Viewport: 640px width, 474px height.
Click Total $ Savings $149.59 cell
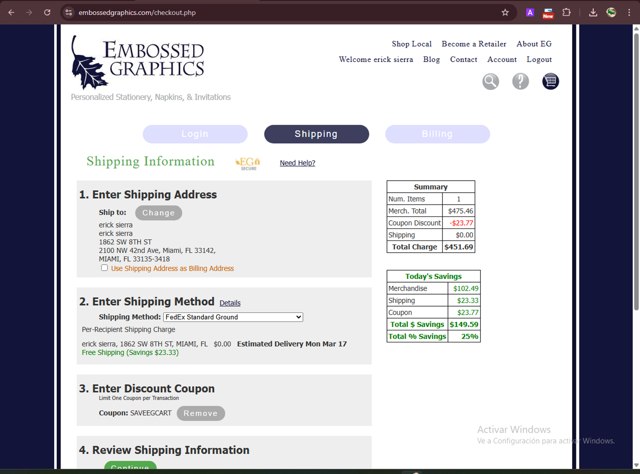(x=464, y=325)
